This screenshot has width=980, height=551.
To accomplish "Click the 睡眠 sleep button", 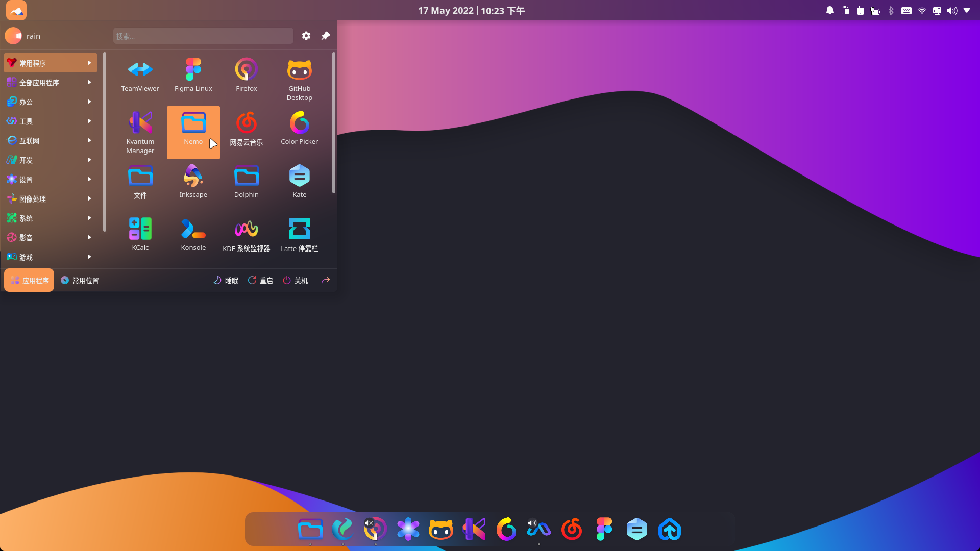I will (226, 280).
